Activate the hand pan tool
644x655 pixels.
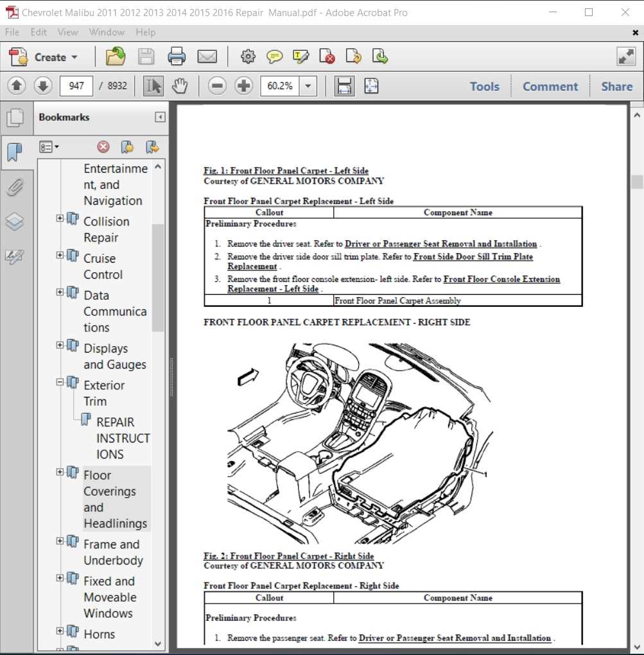pyautogui.click(x=180, y=85)
